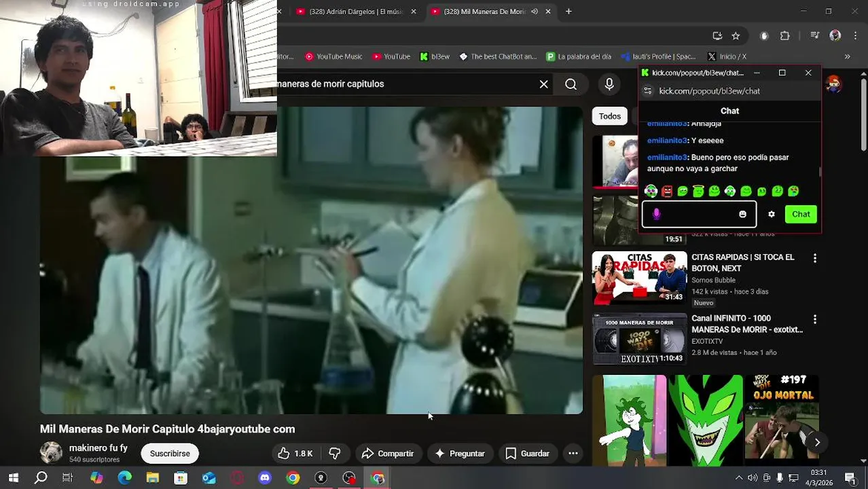This screenshot has height=489, width=868.
Task: Open a new Chrome tab
Action: 568,12
